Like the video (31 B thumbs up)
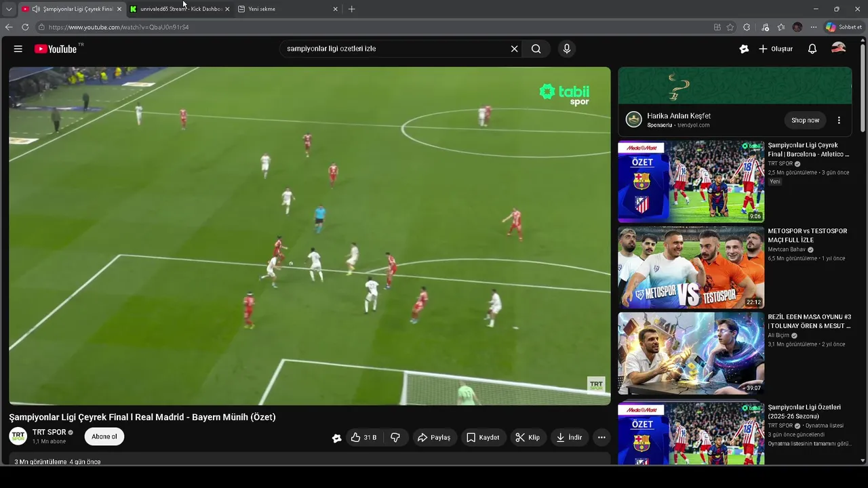868x488 pixels. [363, 438]
